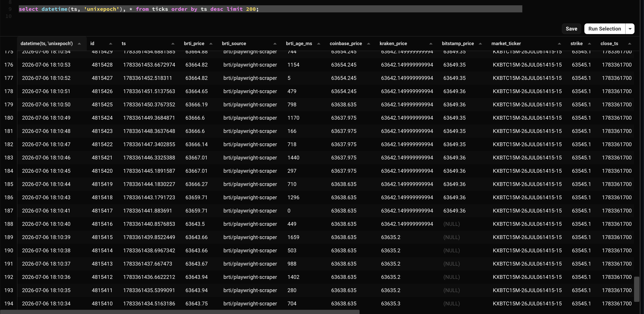Screen dimensions: 644x314
Task: Sort by the datetime column arrow
Action: [x=79, y=44]
